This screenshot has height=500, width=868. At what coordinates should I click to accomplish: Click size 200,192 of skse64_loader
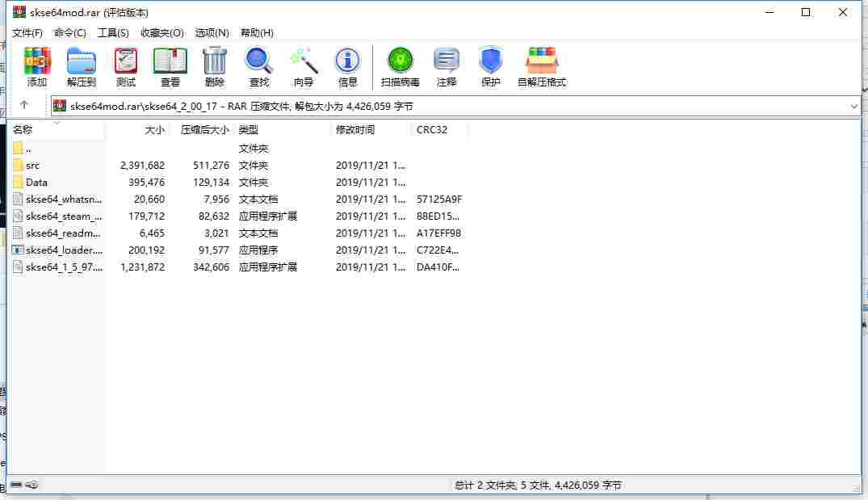(146, 250)
